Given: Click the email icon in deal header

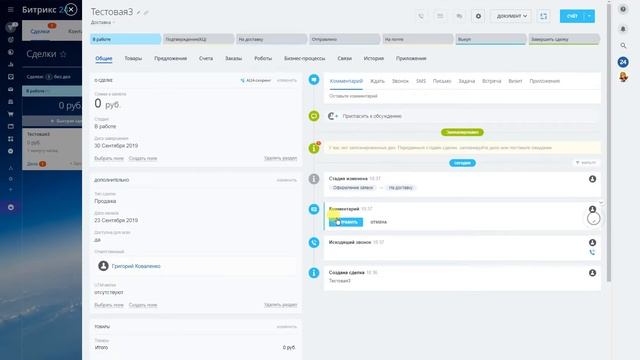Looking at the screenshot, I should coord(440,16).
